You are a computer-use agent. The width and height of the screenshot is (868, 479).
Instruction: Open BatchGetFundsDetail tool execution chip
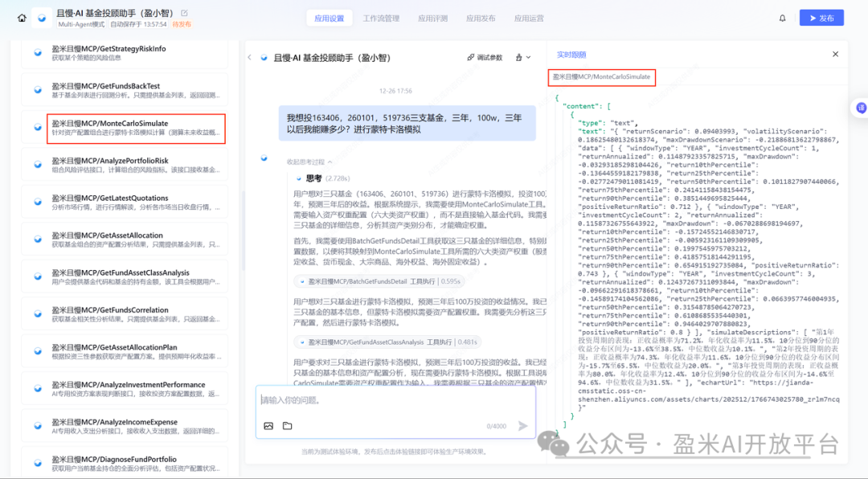click(x=379, y=281)
